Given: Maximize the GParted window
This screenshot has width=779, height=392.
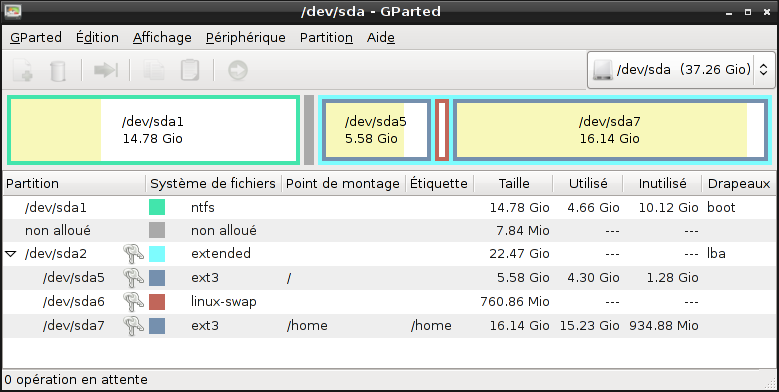Looking at the screenshot, I should tap(748, 12).
